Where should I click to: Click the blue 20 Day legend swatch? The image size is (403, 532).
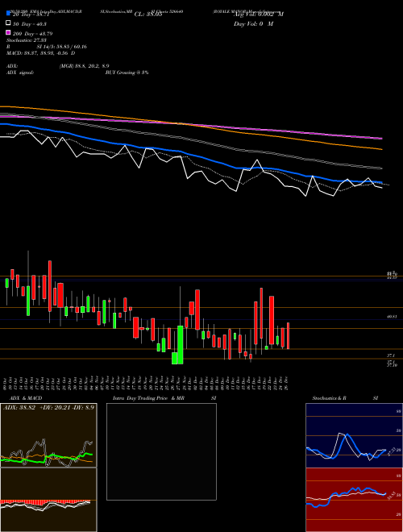point(8,14)
